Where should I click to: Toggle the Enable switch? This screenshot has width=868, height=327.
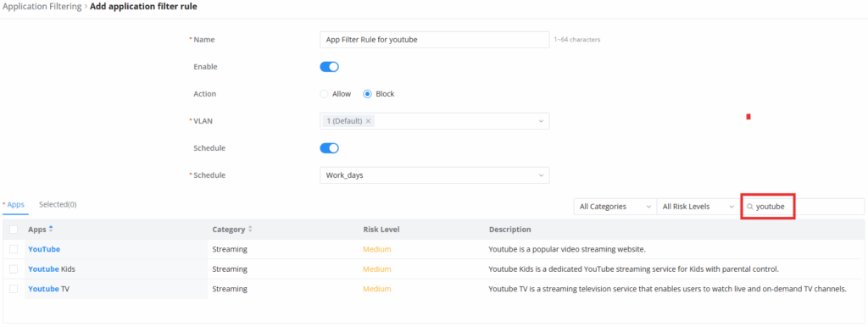(x=330, y=67)
